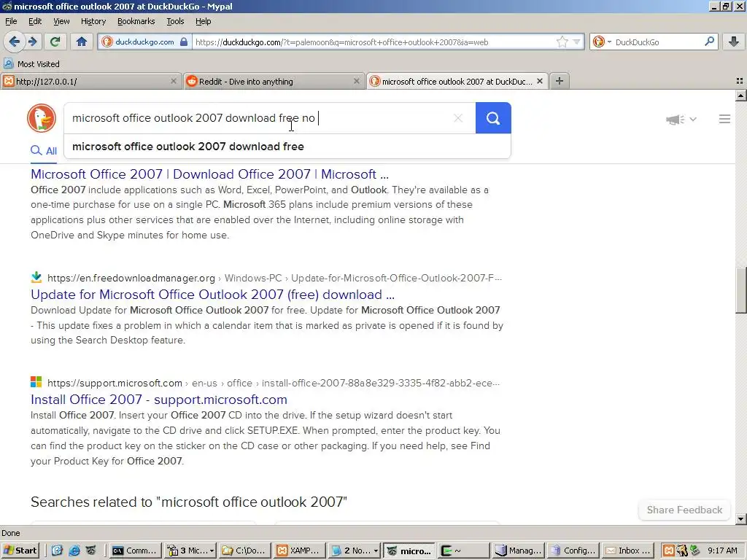Select the All results filter
Image resolution: width=747 pixels, height=560 pixels.
point(44,151)
